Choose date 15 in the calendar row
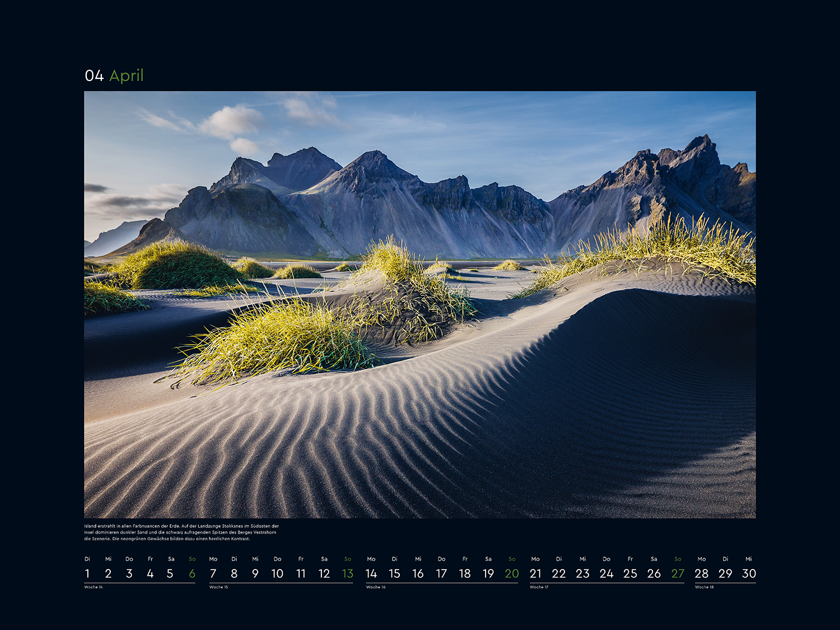 pyautogui.click(x=395, y=573)
